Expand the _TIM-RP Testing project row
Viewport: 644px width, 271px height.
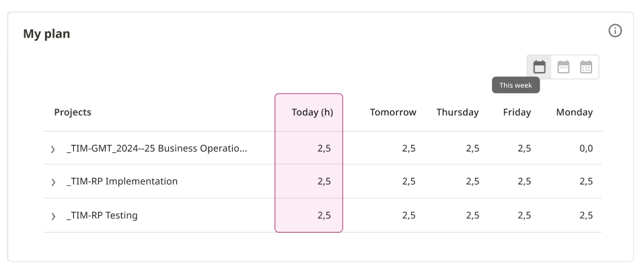53,216
